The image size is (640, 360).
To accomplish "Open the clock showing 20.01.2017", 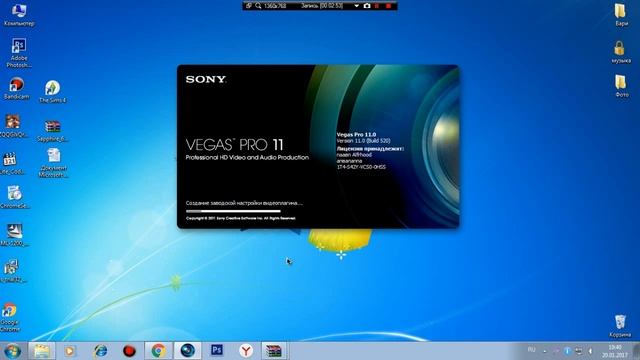I will [615, 351].
